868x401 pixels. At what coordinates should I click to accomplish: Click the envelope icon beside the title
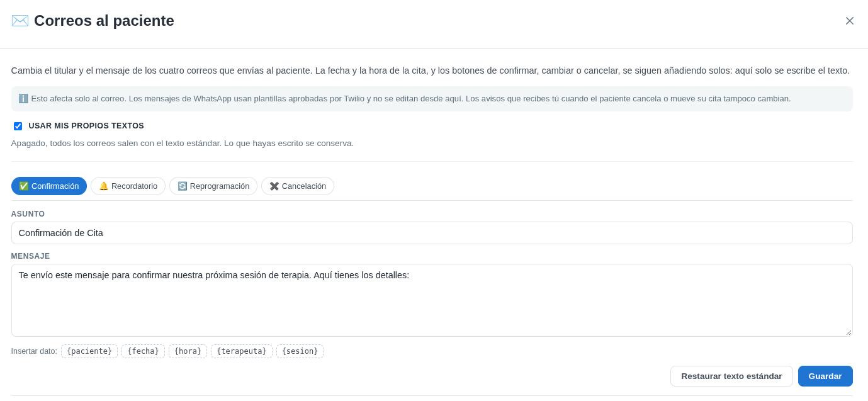(x=20, y=21)
